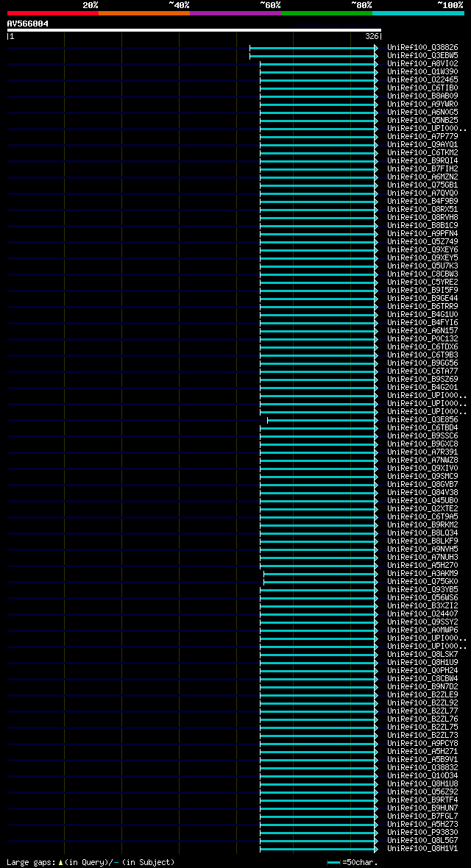This screenshot has width=471, height=868.
Task: Open hit UniRef100_Q5Z749
Action: coord(422,241)
